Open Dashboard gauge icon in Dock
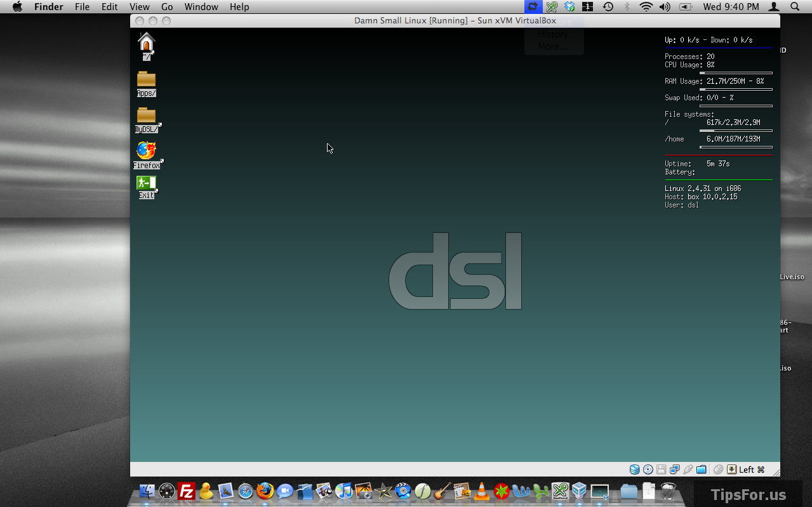The height and width of the screenshot is (507, 812). (x=166, y=491)
